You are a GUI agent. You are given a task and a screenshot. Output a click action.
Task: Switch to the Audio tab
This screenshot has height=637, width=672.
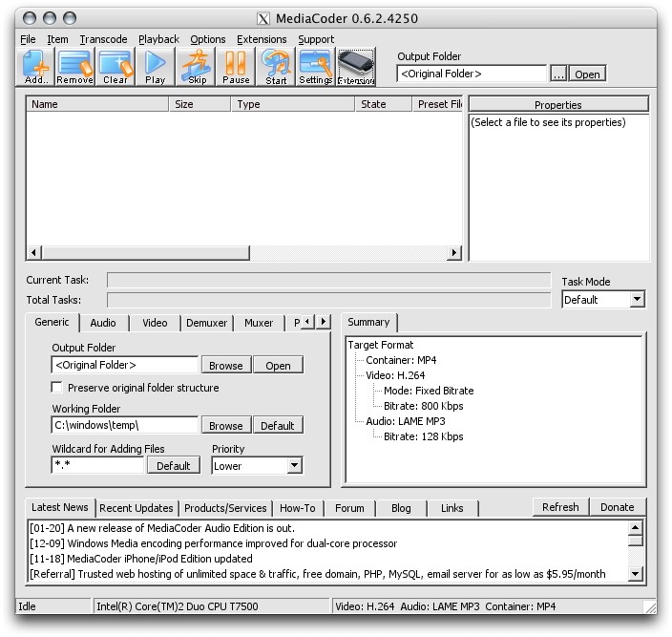coord(103,323)
